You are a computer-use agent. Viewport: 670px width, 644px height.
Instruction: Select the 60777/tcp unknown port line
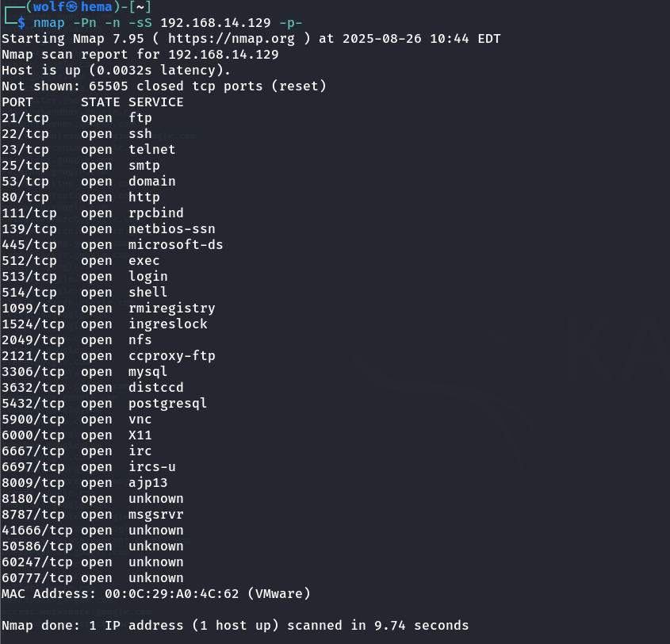[93, 577]
